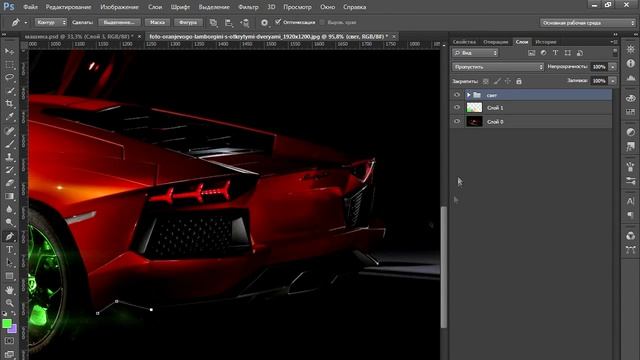640x360 pixels.
Task: Click the 'Маска' button
Action: click(x=158, y=22)
